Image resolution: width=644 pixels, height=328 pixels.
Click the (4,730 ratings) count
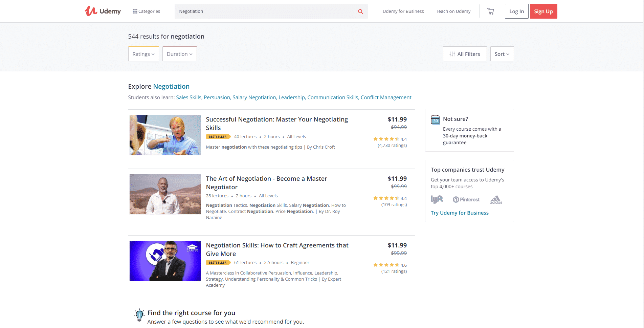tap(392, 146)
